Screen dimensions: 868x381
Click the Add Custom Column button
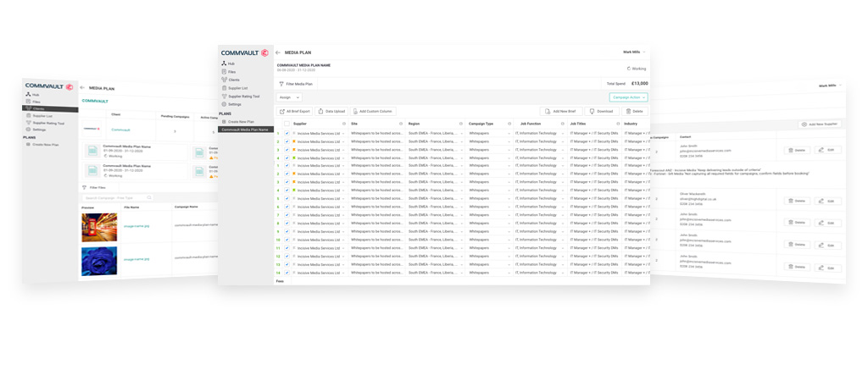[x=373, y=111]
